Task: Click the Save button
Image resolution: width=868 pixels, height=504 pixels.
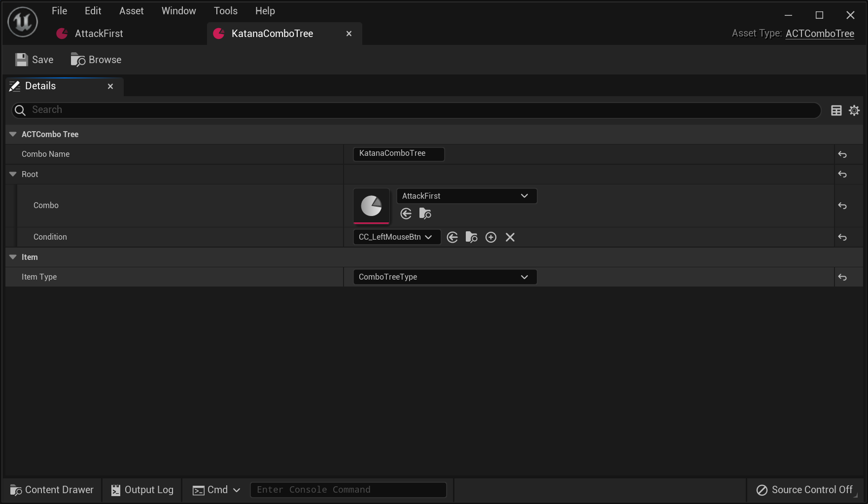Action: click(35, 60)
